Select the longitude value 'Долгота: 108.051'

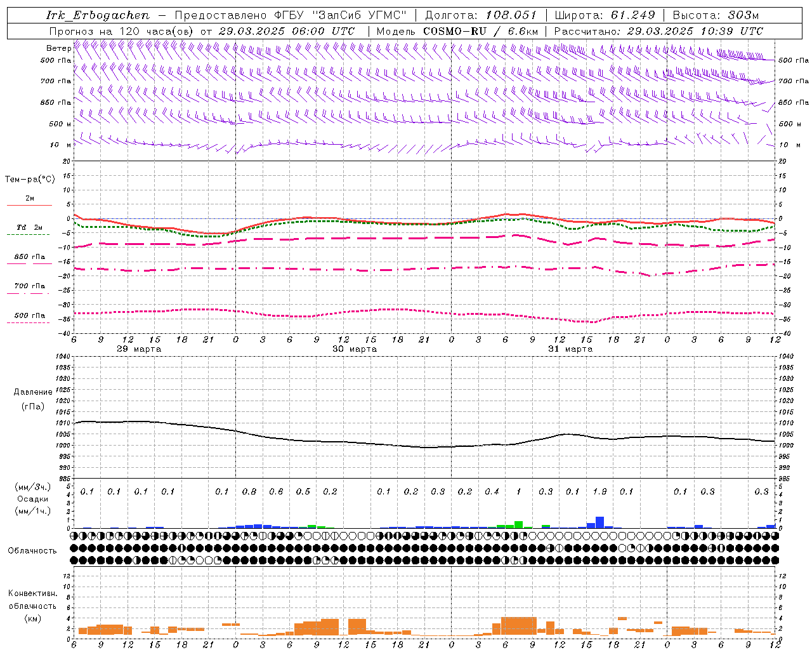click(481, 15)
